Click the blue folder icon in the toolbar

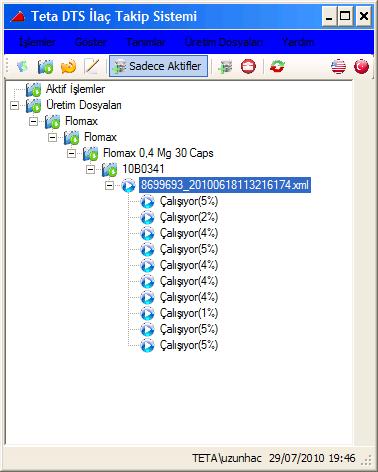(x=46, y=67)
